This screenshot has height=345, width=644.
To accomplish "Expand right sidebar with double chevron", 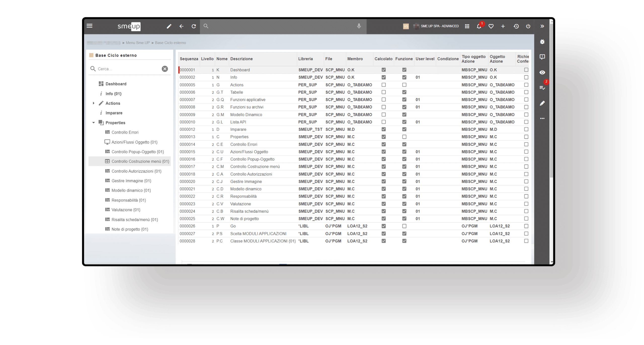I will pos(542,26).
